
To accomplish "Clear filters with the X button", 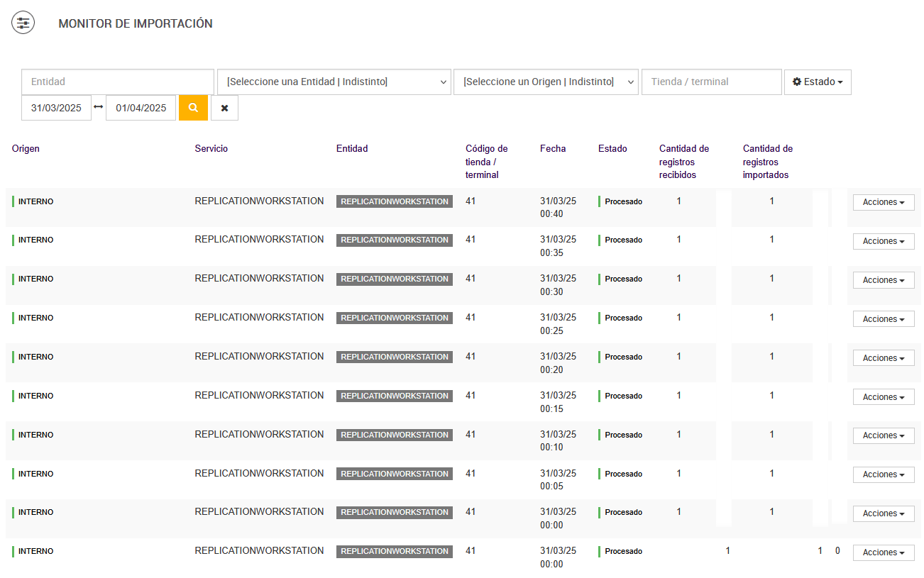I will pos(224,108).
